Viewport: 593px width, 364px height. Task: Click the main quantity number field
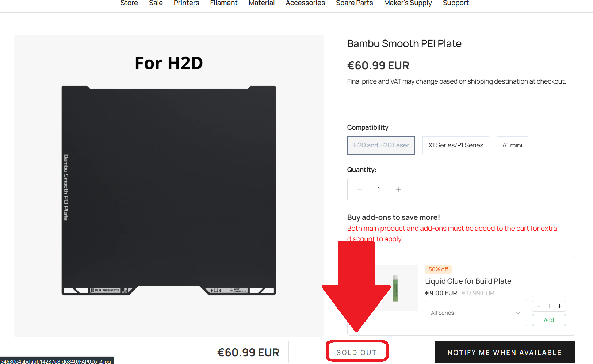tap(379, 189)
